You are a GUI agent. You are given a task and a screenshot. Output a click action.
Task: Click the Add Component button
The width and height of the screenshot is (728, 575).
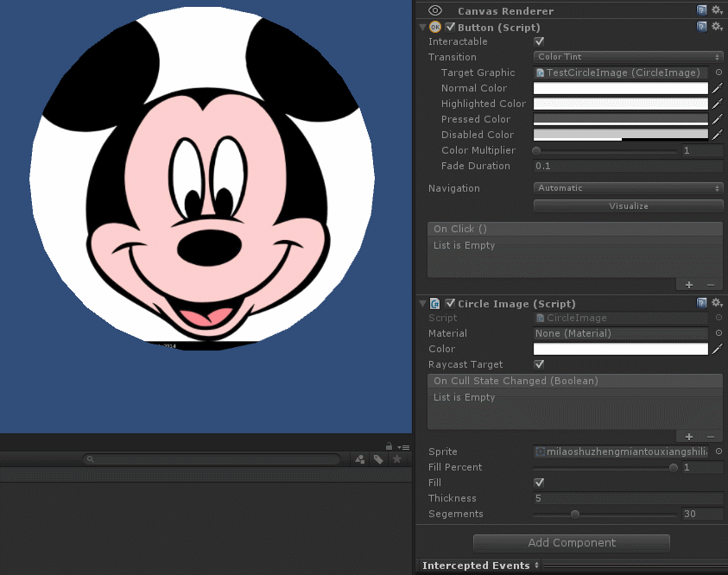(x=572, y=542)
